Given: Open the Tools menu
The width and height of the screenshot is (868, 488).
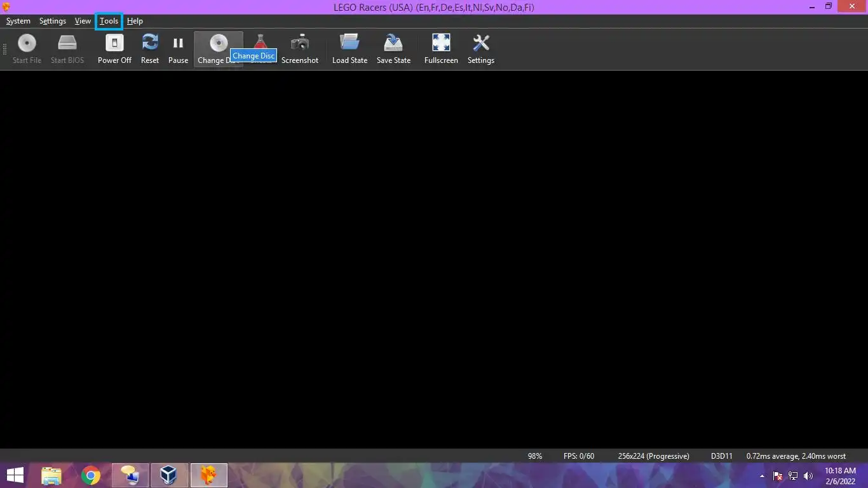Looking at the screenshot, I should point(109,21).
